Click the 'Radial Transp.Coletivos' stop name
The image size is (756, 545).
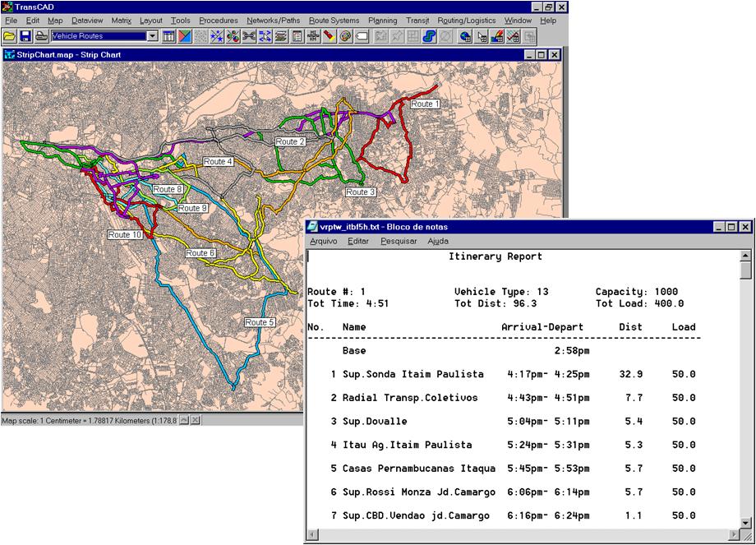[x=410, y=397]
